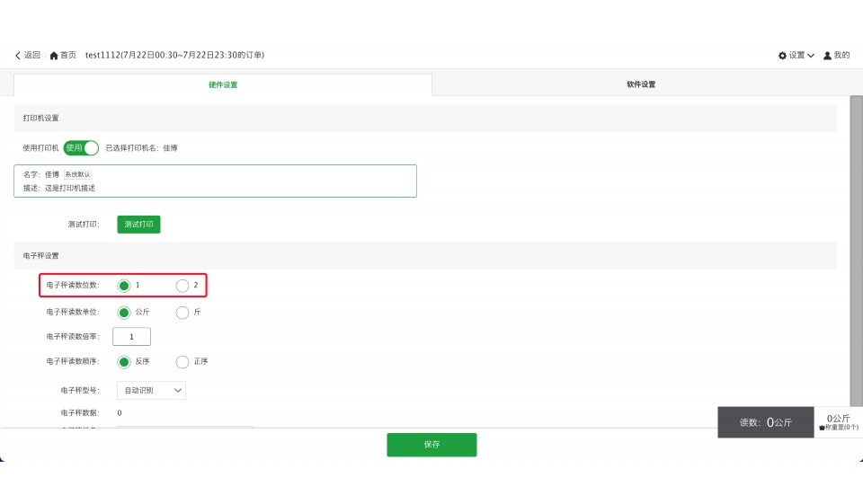Switch to the 软件设置 tab
Viewport: 863px width, 504px height.
641,85
